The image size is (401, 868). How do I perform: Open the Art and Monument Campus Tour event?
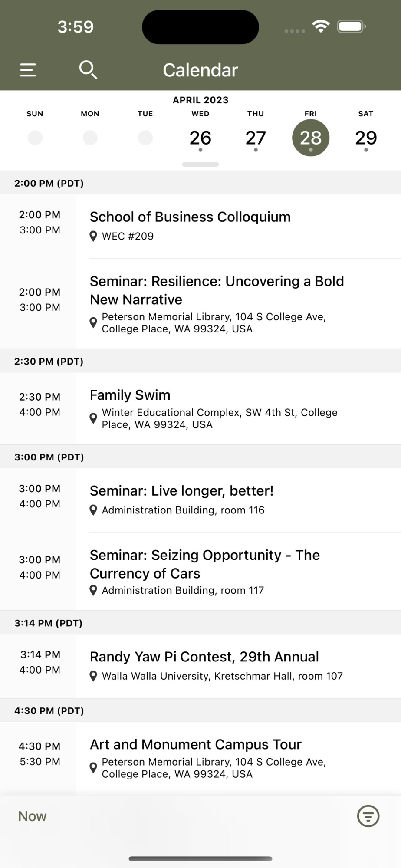(195, 744)
